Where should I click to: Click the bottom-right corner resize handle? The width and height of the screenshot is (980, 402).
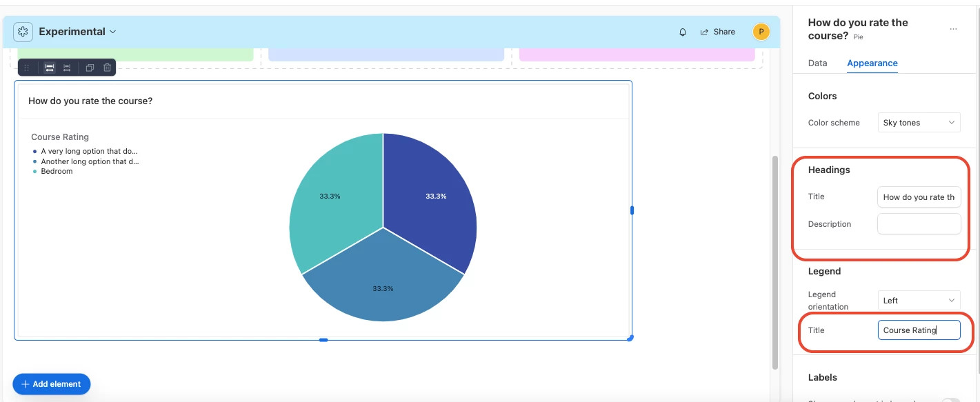[x=630, y=338]
